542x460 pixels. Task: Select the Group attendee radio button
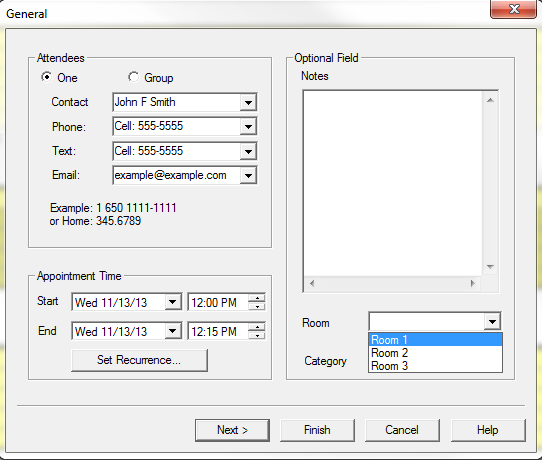(133, 77)
